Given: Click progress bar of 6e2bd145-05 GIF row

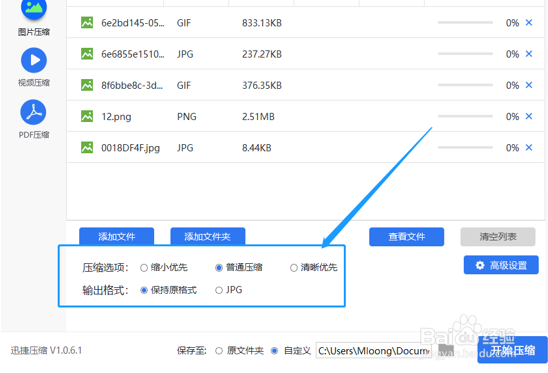Looking at the screenshot, I should (x=465, y=22).
